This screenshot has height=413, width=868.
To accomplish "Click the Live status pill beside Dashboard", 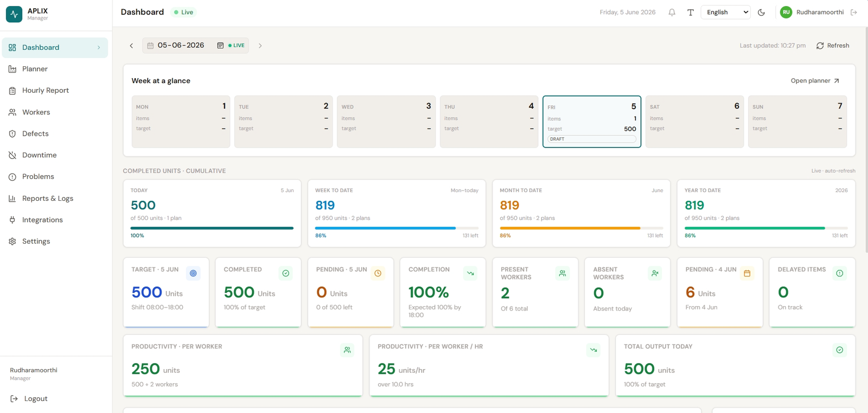I will point(183,12).
